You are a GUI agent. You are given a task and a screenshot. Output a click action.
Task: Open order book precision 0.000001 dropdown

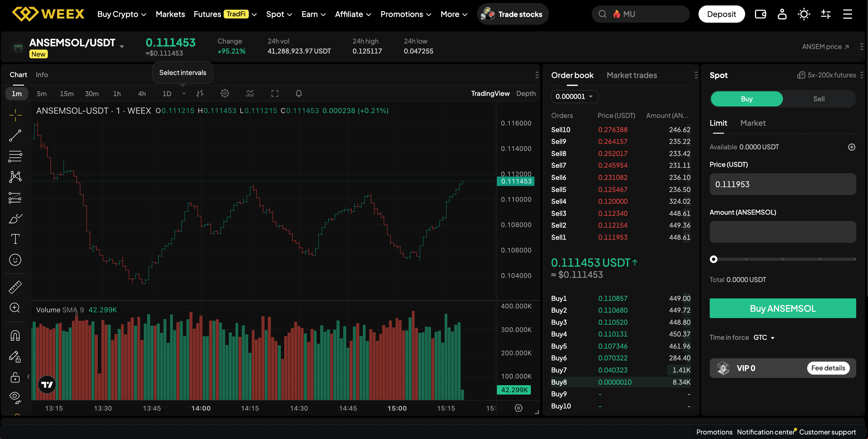click(x=574, y=97)
